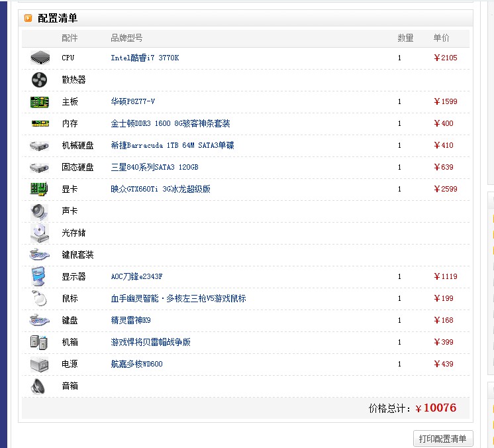Click the 显示器 row label

(x=74, y=276)
